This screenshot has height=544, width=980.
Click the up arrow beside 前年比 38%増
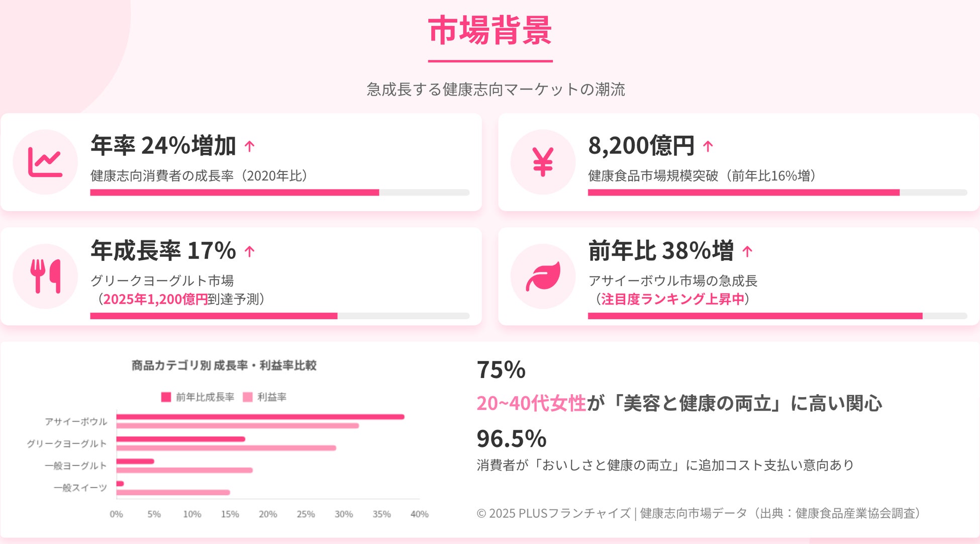tap(747, 251)
